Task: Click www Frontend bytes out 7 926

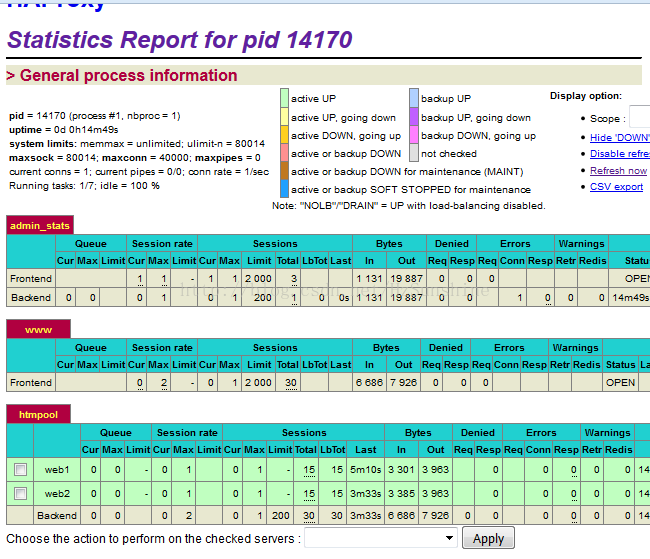Action: pyautogui.click(x=403, y=382)
